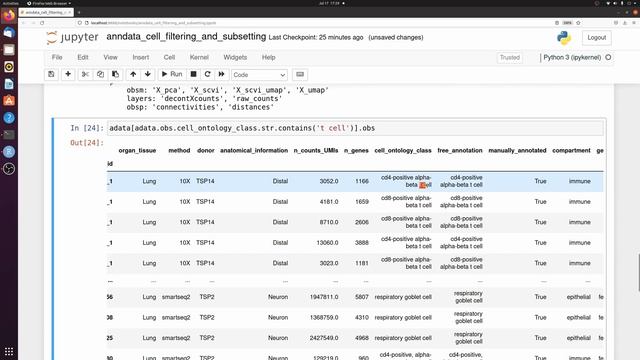
Task: Click the organ_tissue column header
Action: [x=137, y=151]
